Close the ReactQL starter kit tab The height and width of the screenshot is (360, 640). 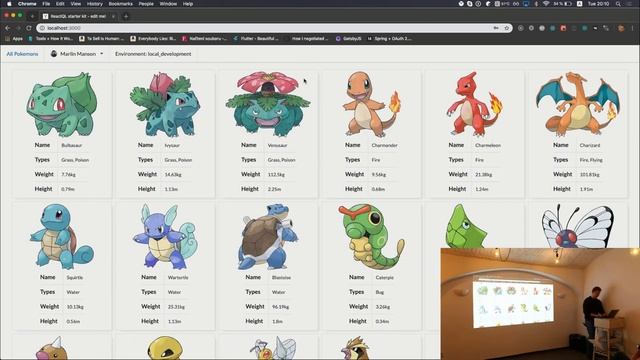tap(113, 16)
